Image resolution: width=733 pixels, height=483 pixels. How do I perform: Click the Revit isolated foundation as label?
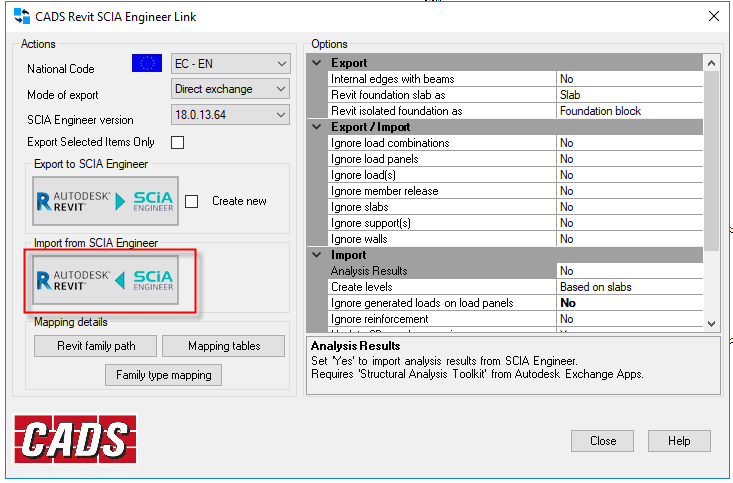pos(396,111)
